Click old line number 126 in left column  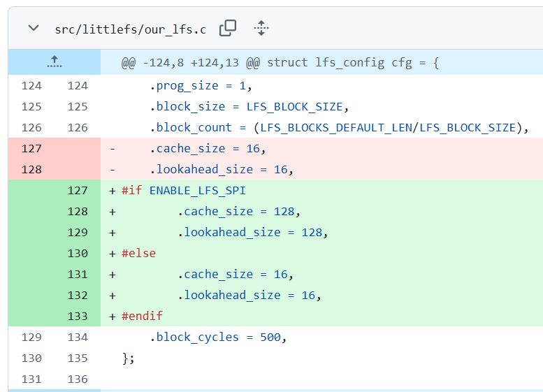[x=31, y=128]
